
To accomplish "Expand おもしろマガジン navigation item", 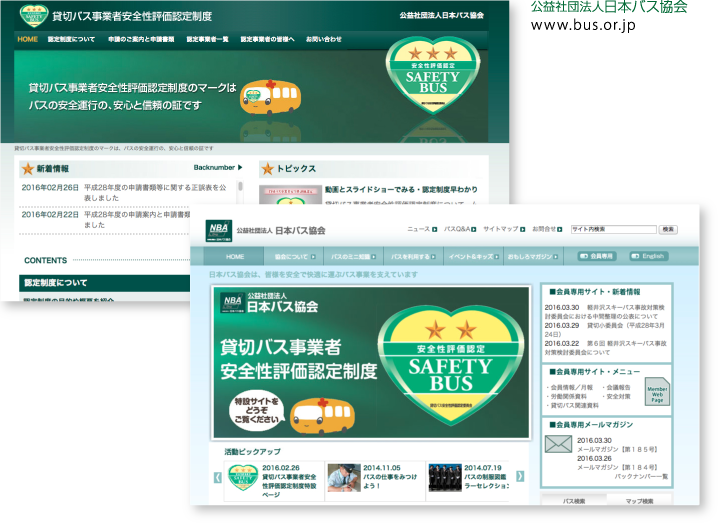I will pyautogui.click(x=532, y=256).
